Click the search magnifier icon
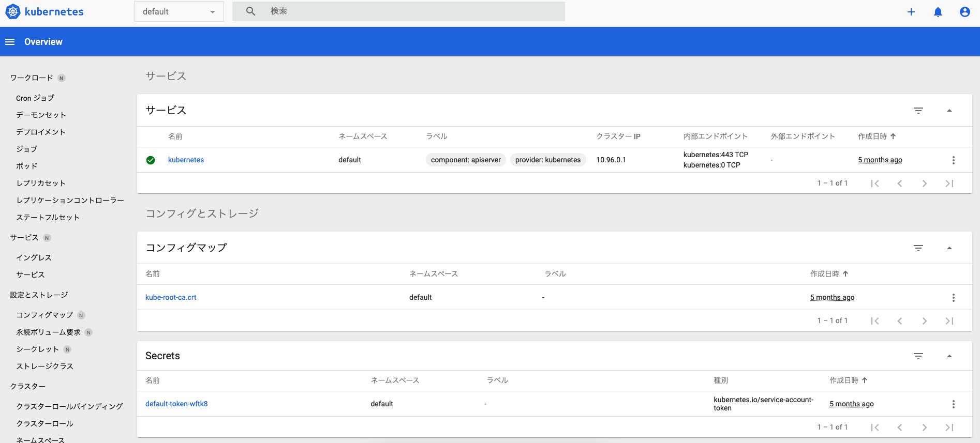The width and height of the screenshot is (980, 443). [250, 11]
